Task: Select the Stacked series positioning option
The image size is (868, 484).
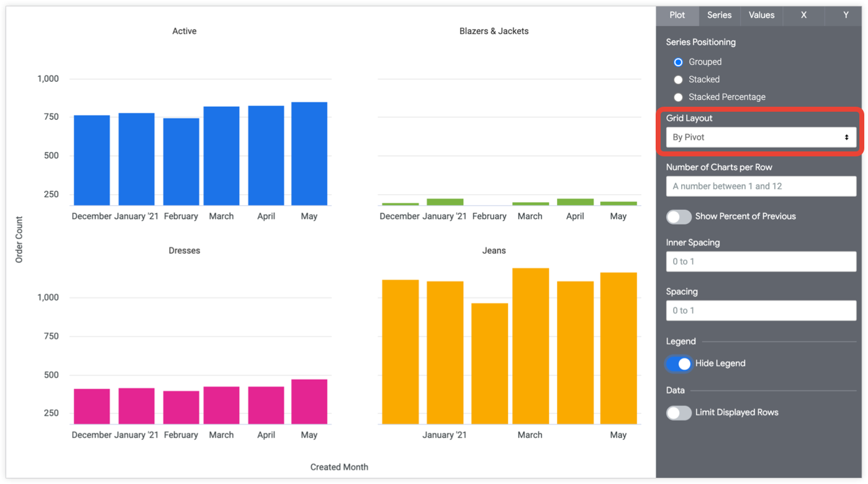Action: (678, 79)
